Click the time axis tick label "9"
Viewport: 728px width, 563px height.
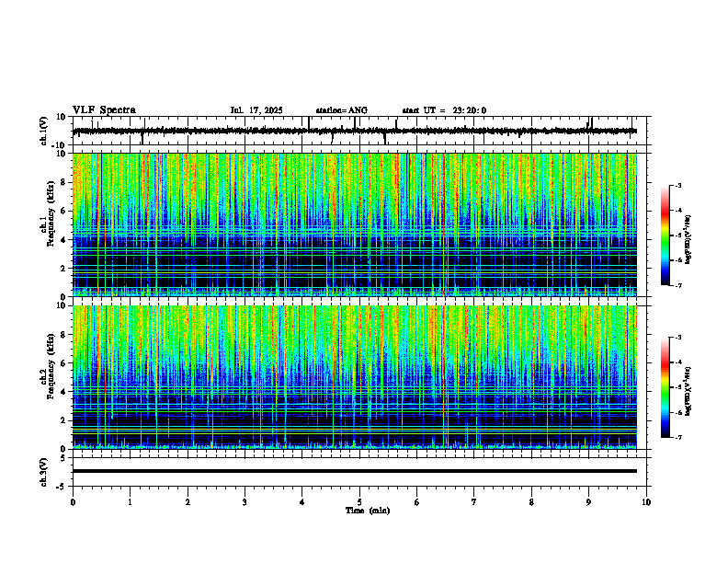(x=588, y=502)
